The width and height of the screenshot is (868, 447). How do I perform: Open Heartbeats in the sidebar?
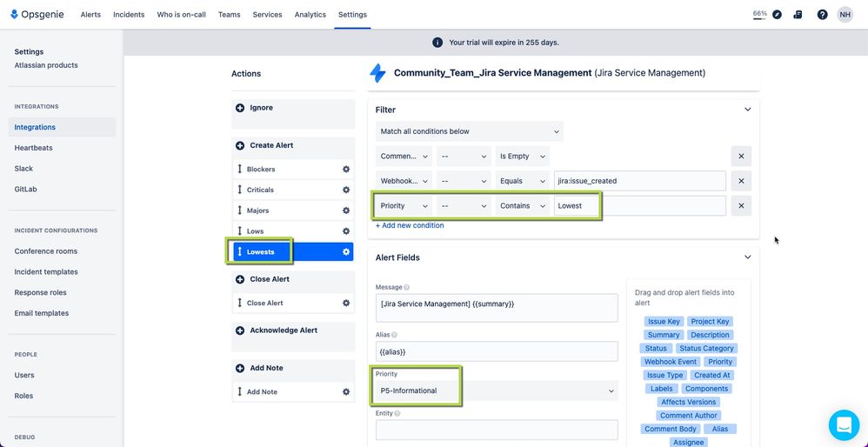coord(33,148)
